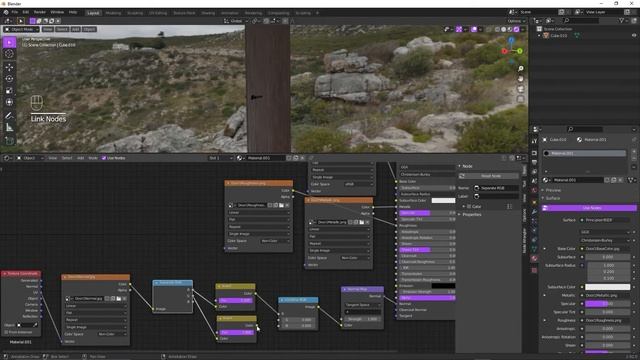Image resolution: width=640 pixels, height=360 pixels.
Task: Click the green Y axis on navigation gizmo
Action: pos(520,51)
